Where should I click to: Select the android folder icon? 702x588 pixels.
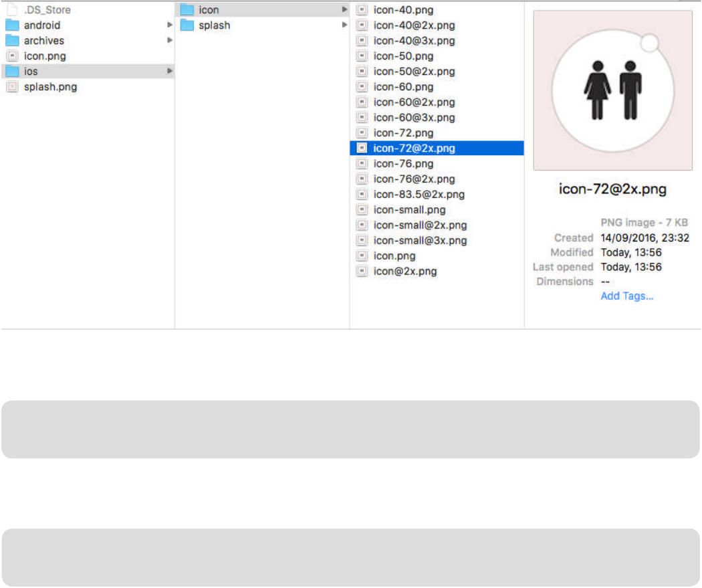(12, 25)
